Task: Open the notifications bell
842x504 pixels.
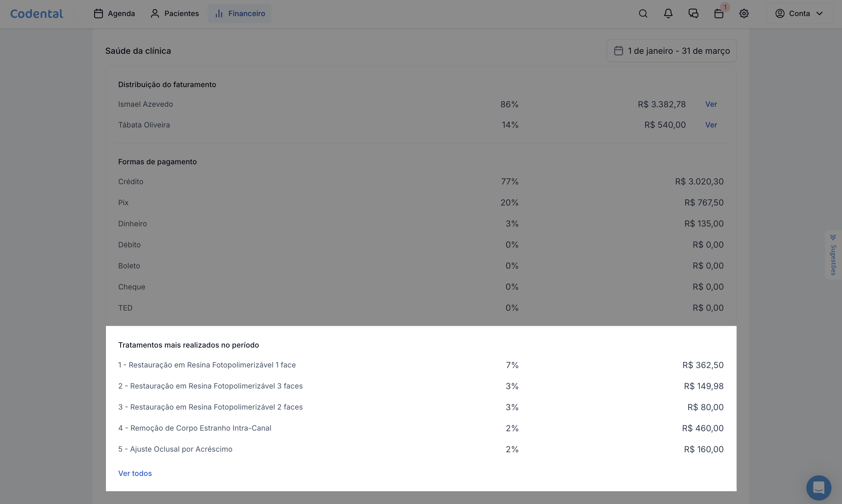Action: 668,13
